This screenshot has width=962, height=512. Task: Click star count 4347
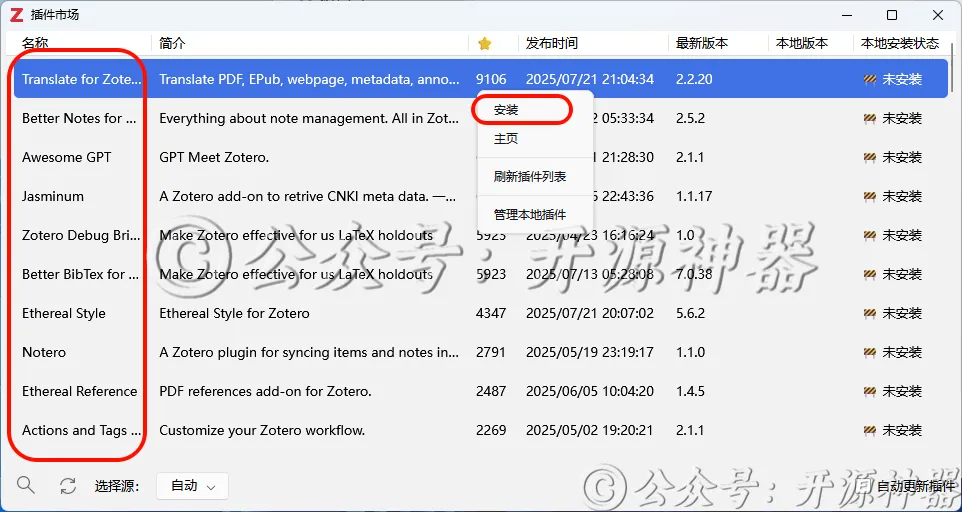point(491,313)
